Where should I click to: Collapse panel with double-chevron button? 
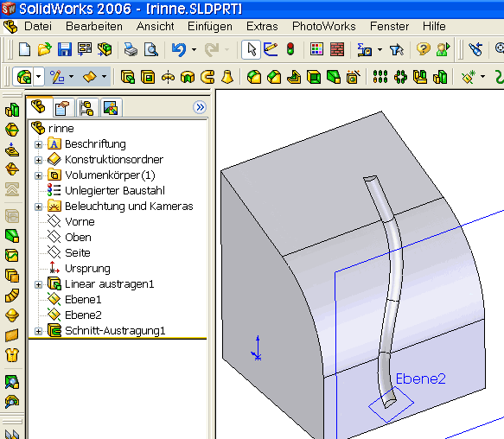200,107
